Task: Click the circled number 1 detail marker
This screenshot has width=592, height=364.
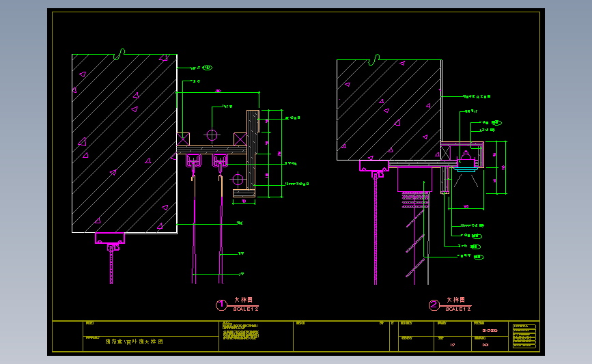Action: 222,305
